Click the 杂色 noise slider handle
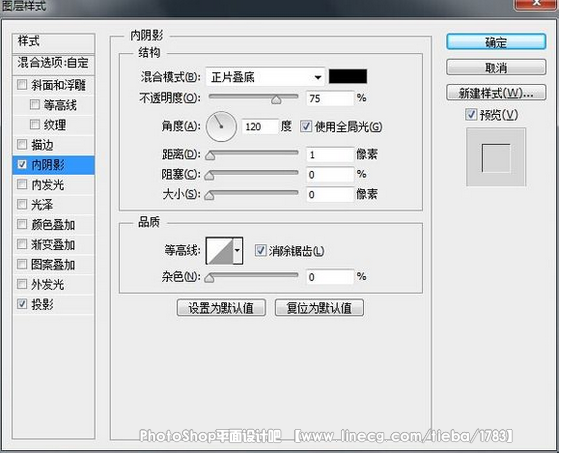The width and height of the screenshot is (563, 453). (x=210, y=278)
